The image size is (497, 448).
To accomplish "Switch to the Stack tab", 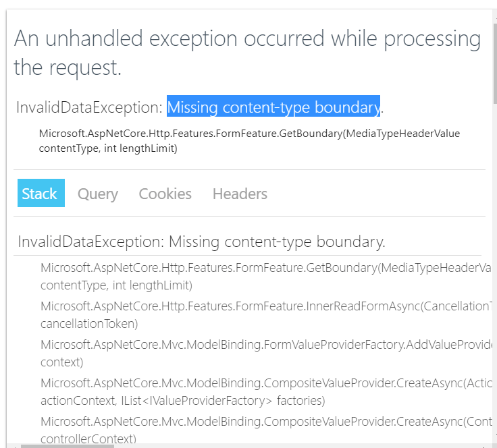I will [x=41, y=194].
